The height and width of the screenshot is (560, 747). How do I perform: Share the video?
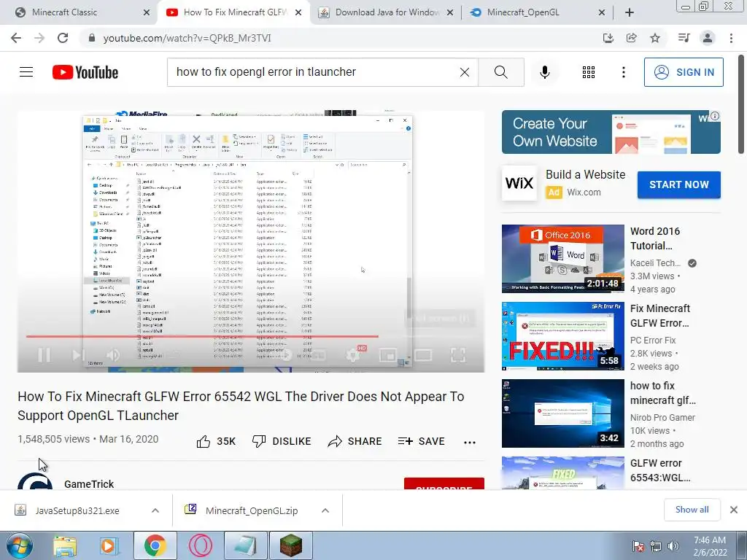[355, 441]
